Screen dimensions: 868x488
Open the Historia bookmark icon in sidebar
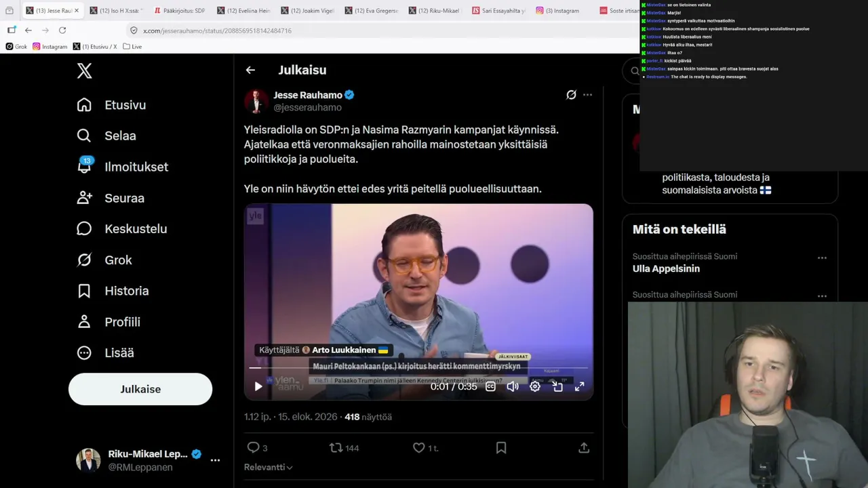84,291
